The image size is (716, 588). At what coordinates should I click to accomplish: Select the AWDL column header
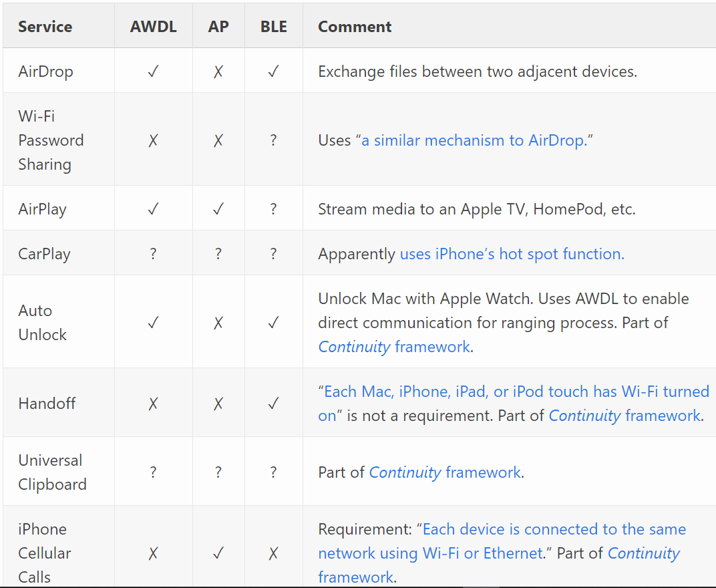click(153, 27)
